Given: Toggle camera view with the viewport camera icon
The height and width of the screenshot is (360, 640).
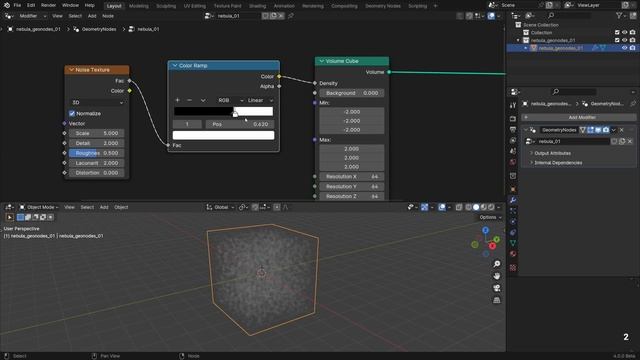Looking at the screenshot, I should (x=497, y=288).
